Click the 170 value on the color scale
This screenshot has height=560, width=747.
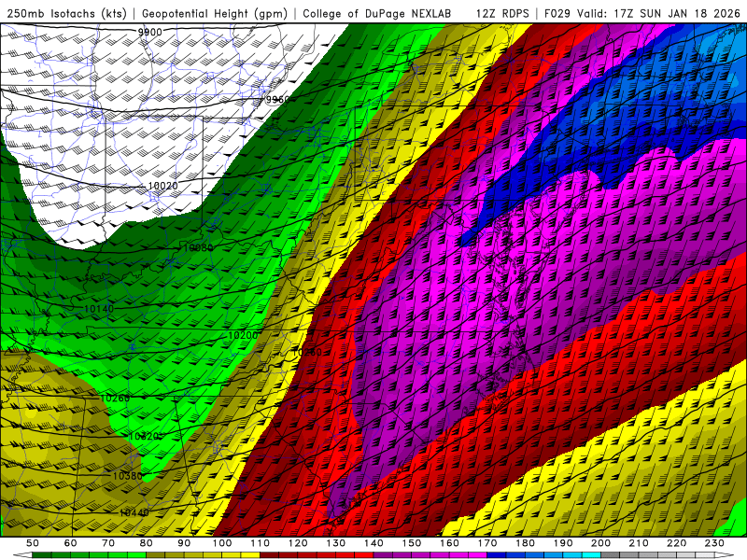487,543
